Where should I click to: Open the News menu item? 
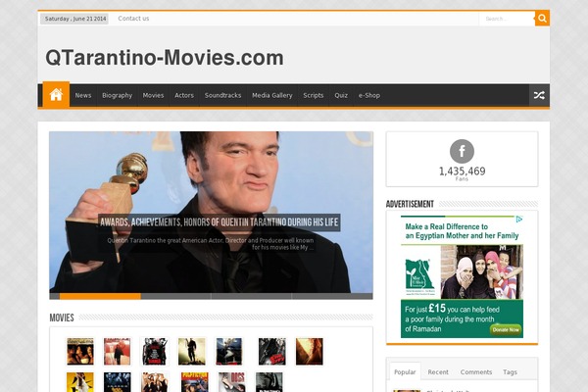[83, 95]
